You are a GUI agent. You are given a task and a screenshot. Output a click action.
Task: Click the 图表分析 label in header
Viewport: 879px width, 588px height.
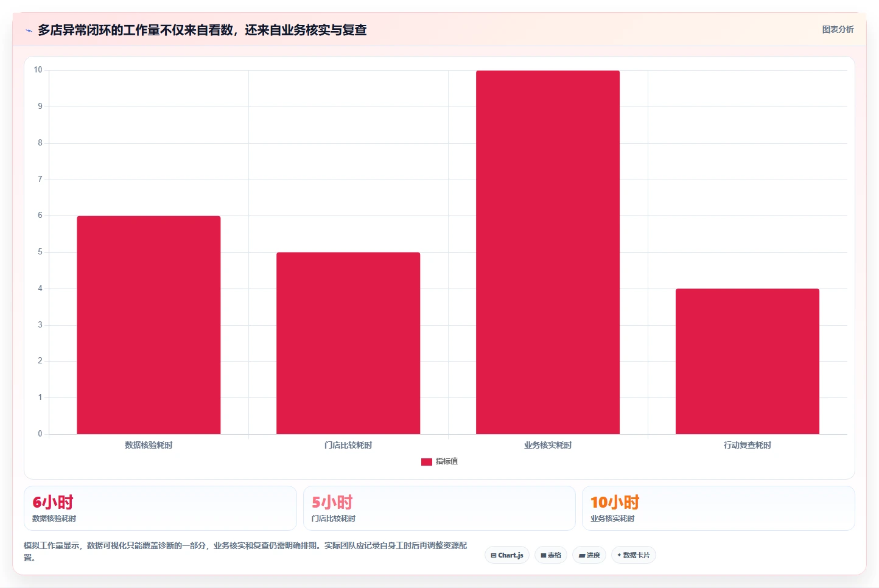[838, 29]
